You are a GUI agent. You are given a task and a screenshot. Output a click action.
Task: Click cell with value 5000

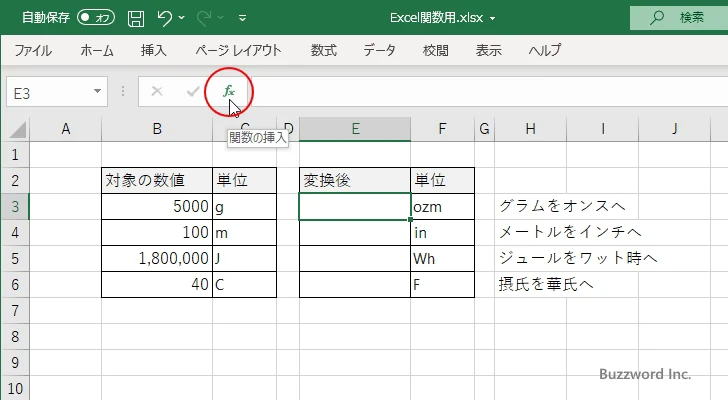[157, 206]
